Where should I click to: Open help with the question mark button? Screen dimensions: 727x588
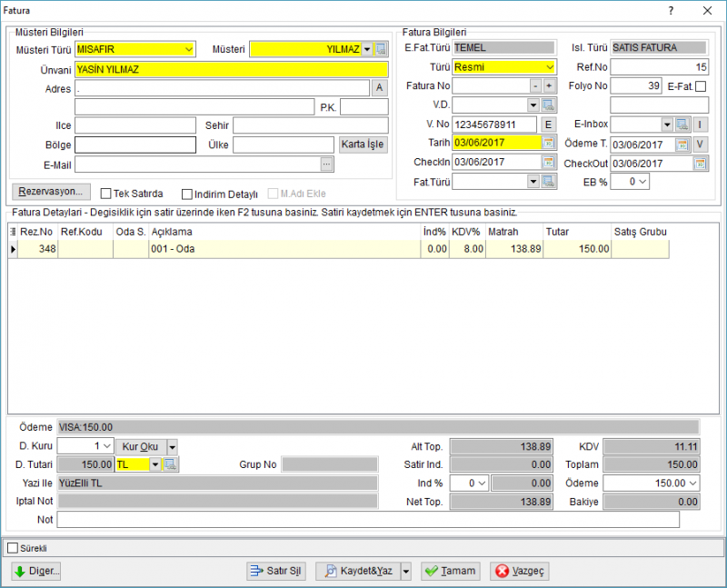671,11
